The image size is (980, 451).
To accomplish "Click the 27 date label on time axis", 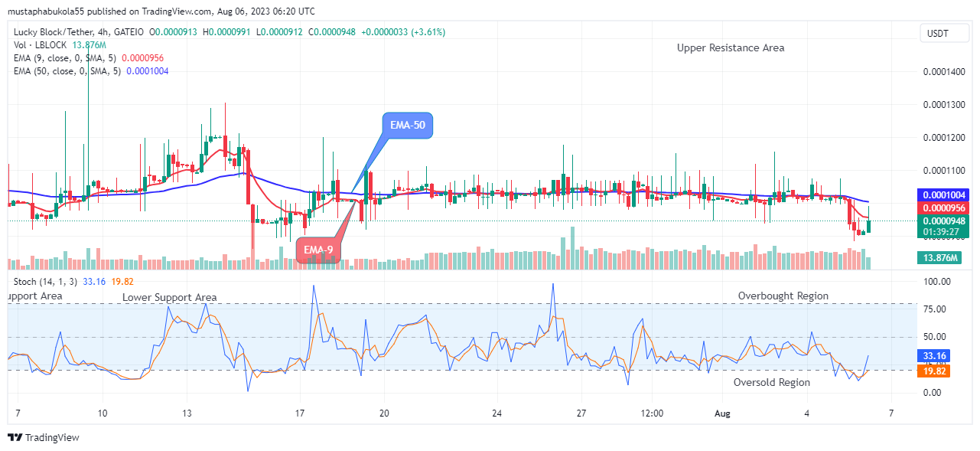I will pyautogui.click(x=581, y=413).
